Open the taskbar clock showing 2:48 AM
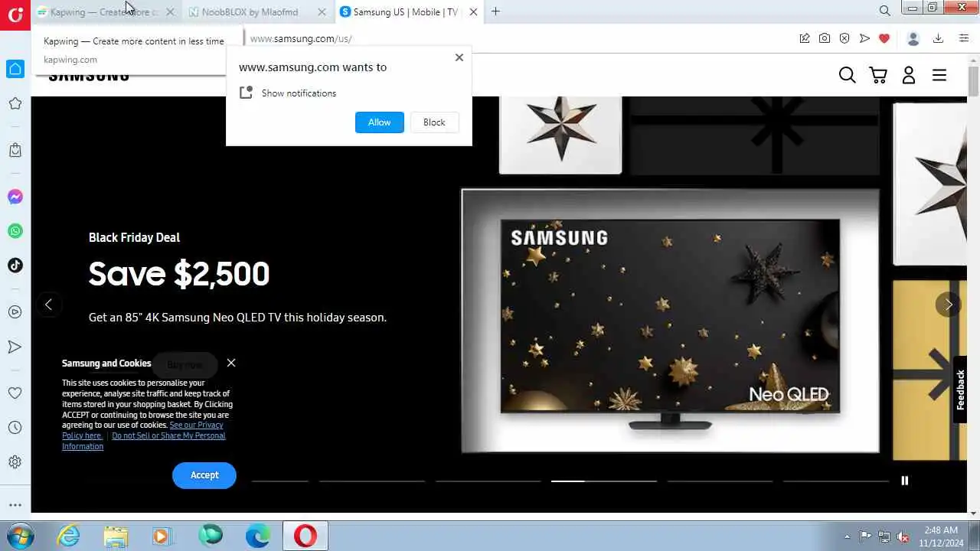The width and height of the screenshot is (980, 551). pos(942,536)
